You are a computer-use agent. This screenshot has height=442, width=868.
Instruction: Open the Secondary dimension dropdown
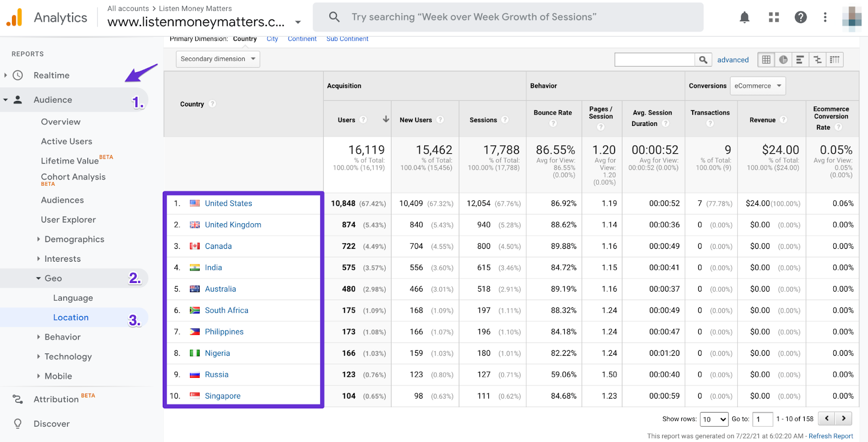pyautogui.click(x=218, y=59)
